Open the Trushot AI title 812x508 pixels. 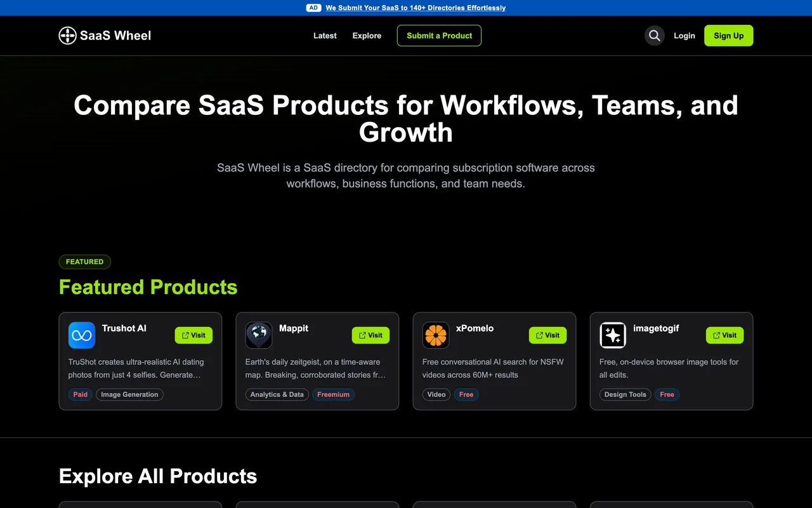[124, 328]
